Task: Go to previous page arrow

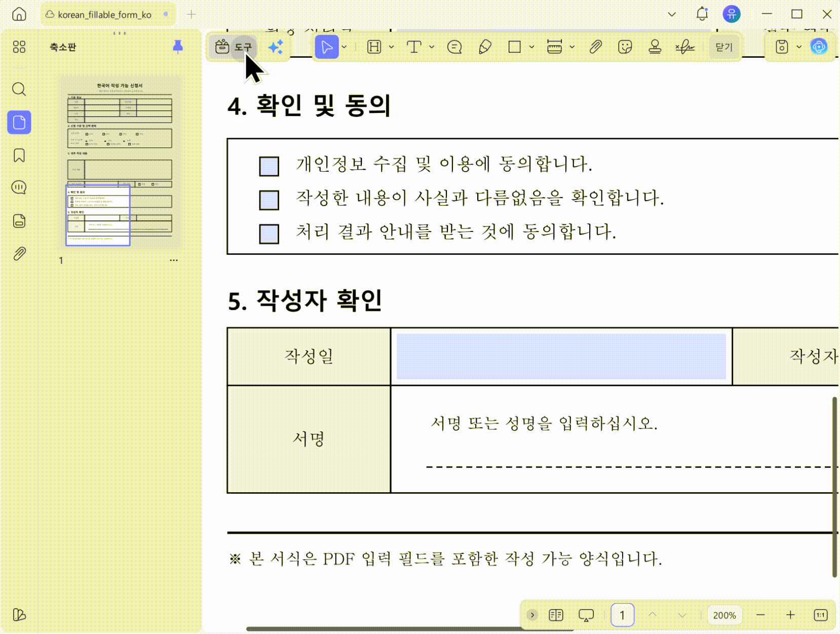Action: 653,615
